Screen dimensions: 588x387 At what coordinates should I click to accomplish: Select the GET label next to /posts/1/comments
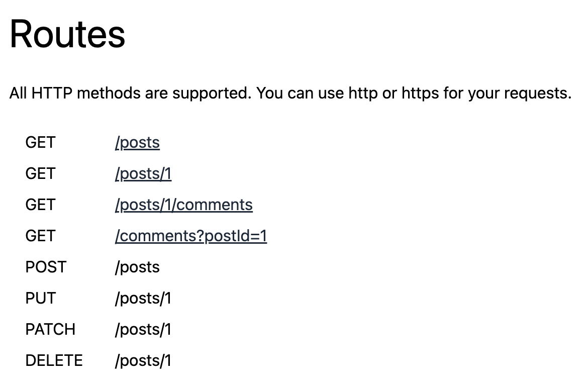(41, 205)
